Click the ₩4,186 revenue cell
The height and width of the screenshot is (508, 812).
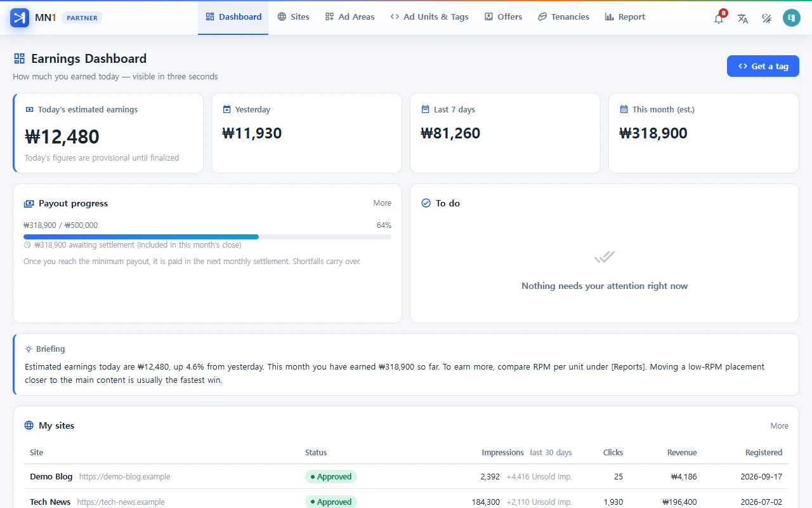(x=684, y=477)
